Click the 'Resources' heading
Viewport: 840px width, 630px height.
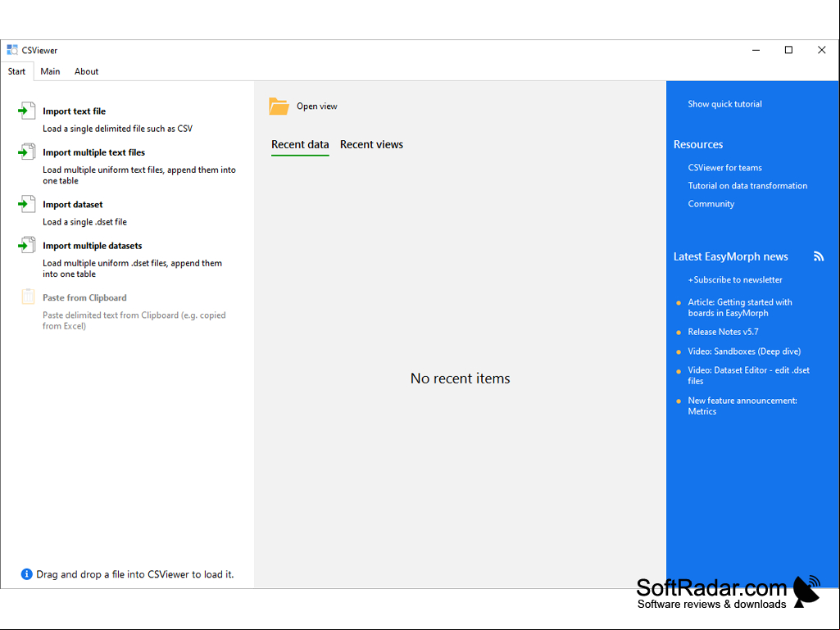pos(698,145)
